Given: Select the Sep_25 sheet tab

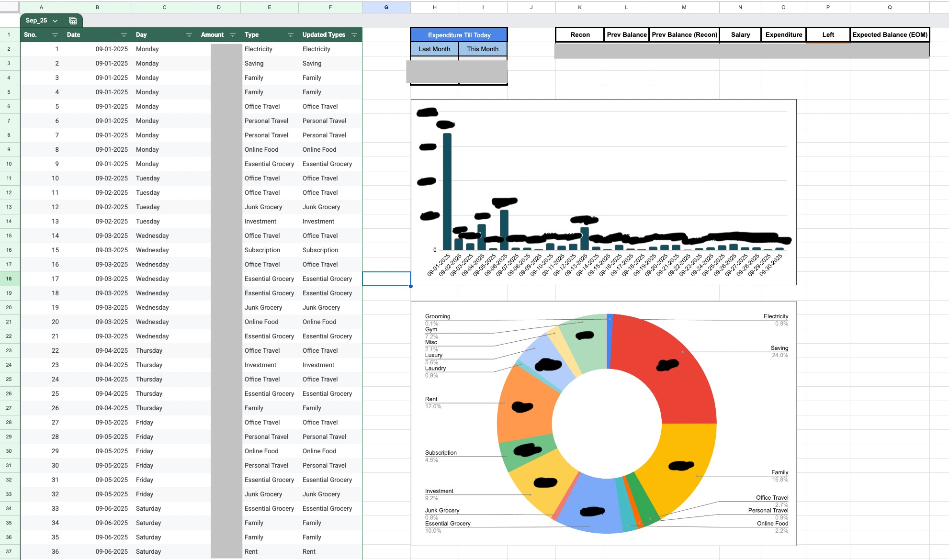Looking at the screenshot, I should (37, 21).
